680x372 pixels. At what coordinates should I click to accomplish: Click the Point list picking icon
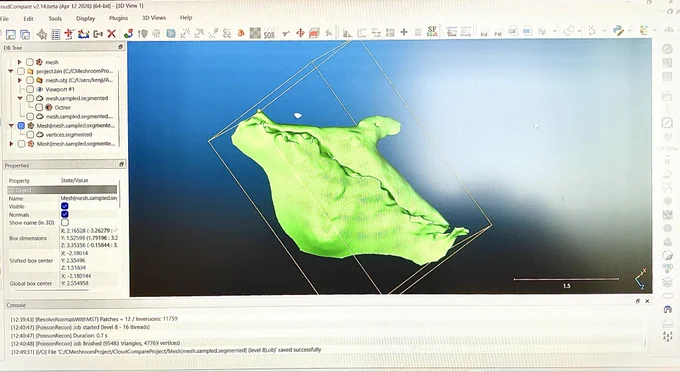pos(56,34)
